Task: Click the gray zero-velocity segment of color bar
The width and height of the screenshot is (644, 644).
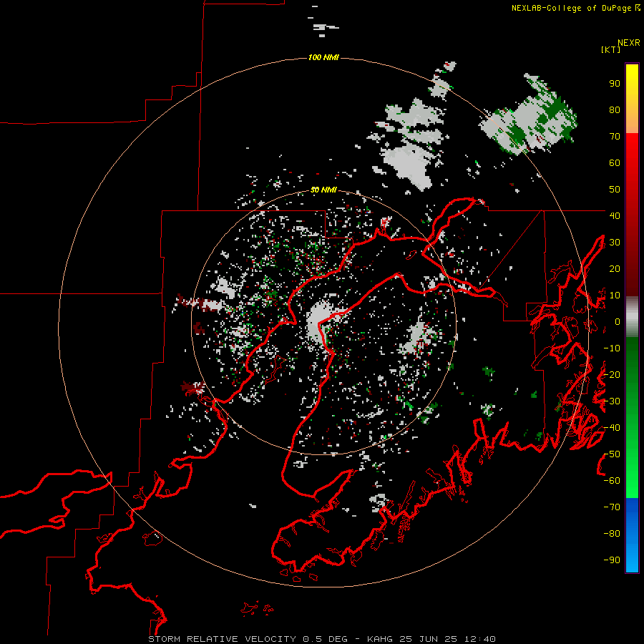Action: pos(632,317)
